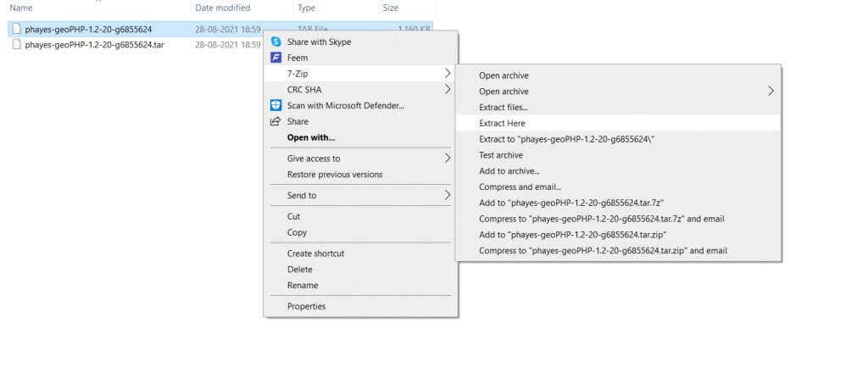The image size is (868, 373).
Task: Click file icon of phayes-geoPHP-1.2-20-g6855624.tar
Action: 17,44
